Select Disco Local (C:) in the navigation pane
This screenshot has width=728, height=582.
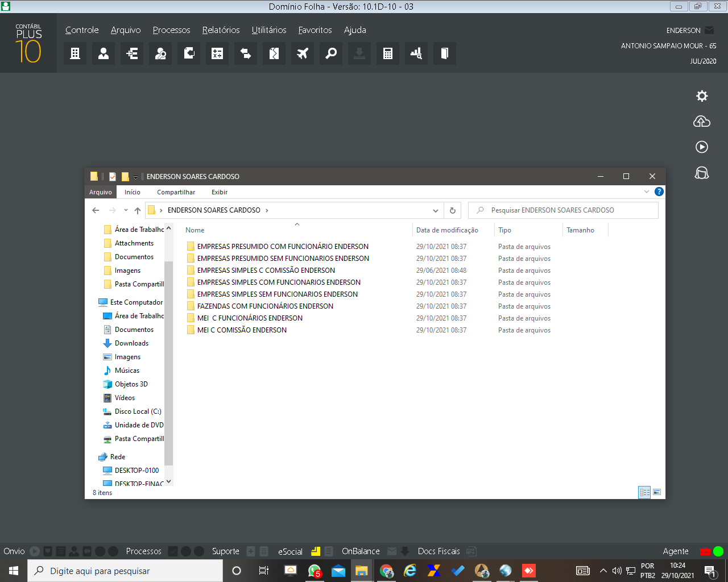[138, 411]
